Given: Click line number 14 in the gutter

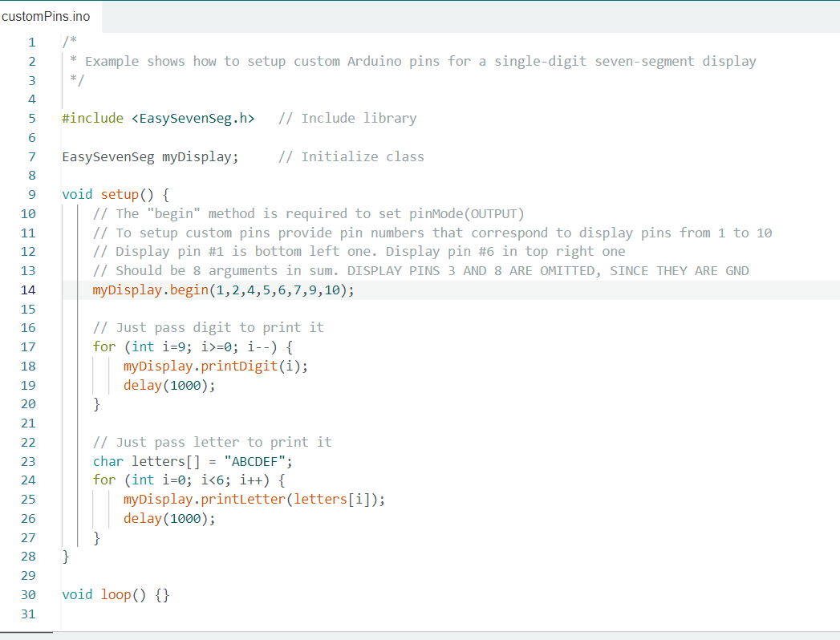Looking at the screenshot, I should click(28, 290).
